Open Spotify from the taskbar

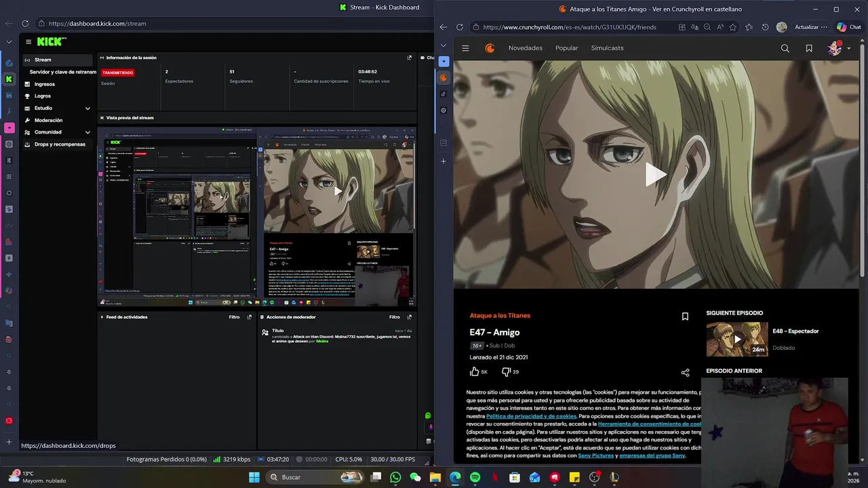tap(475, 477)
